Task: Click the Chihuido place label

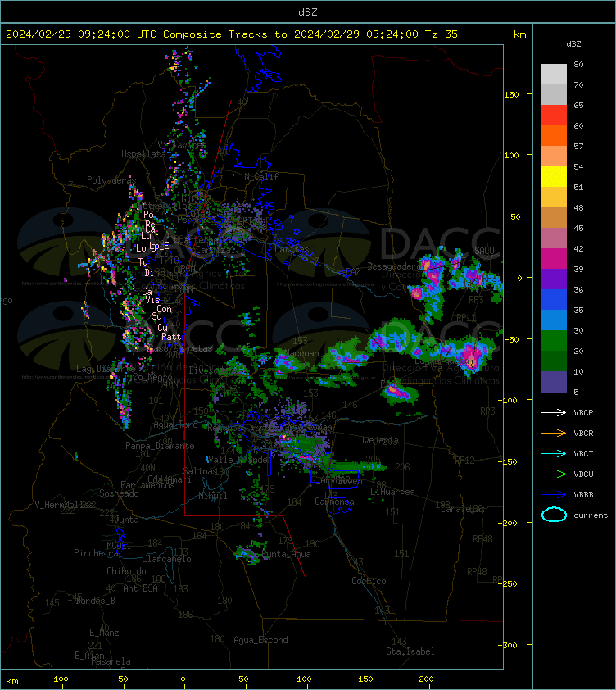Action: click(x=126, y=571)
